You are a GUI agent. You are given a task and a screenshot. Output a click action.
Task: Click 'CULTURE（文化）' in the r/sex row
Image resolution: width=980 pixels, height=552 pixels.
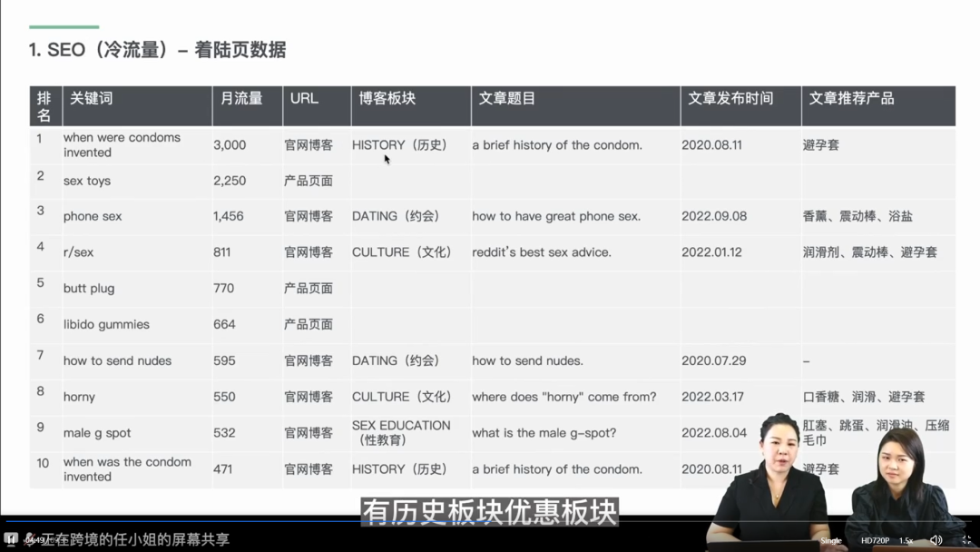pos(401,252)
